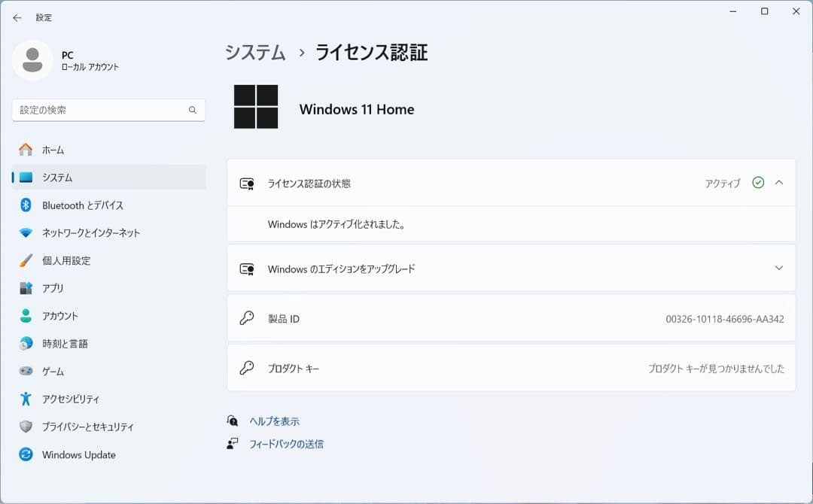Open the search magnifier in 設定の検索
Image resolution: width=813 pixels, height=504 pixels.
pyautogui.click(x=194, y=110)
